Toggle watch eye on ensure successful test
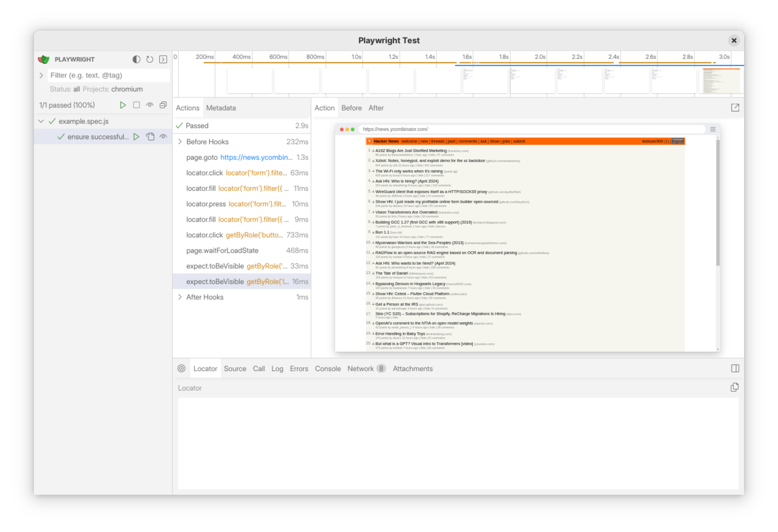This screenshot has width=778, height=532. 163,136
